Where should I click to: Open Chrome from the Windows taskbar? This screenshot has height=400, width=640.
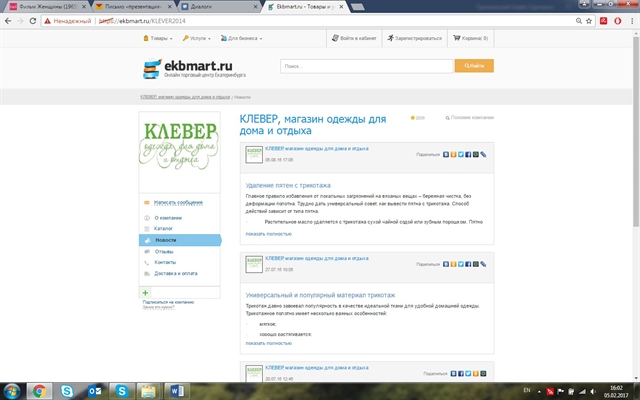click(x=38, y=390)
